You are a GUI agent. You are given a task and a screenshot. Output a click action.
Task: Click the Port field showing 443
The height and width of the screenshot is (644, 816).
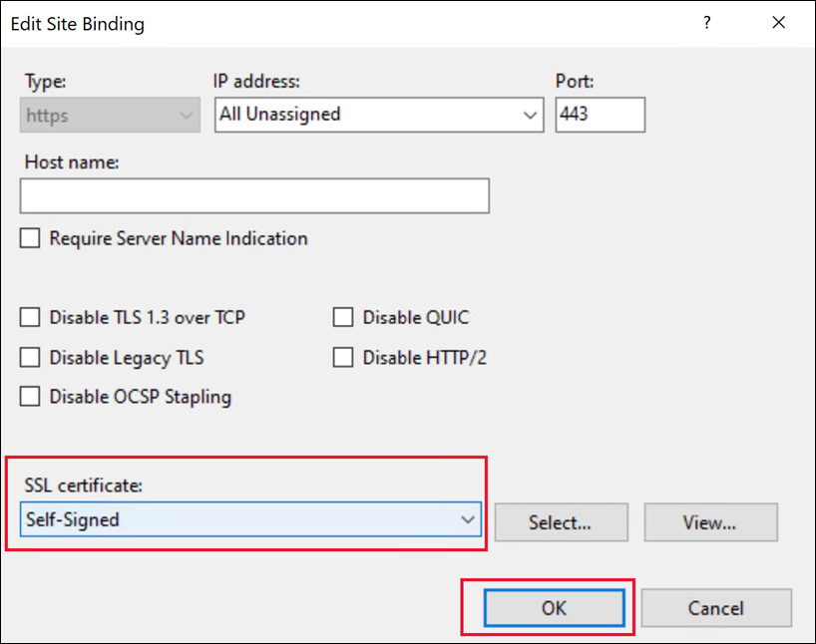pos(600,115)
